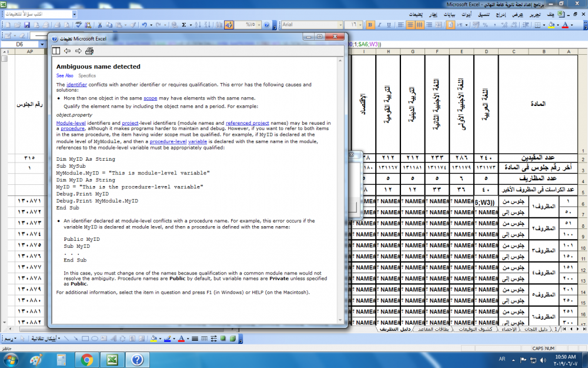Click the Copy icon in standard toolbar
Image resolution: width=588 pixels, height=368 pixels.
[x=109, y=25]
